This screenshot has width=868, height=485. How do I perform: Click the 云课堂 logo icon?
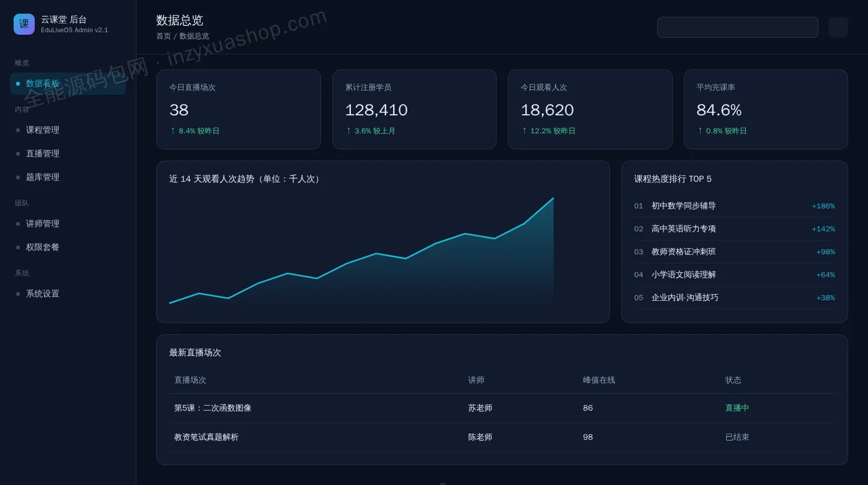(x=24, y=24)
